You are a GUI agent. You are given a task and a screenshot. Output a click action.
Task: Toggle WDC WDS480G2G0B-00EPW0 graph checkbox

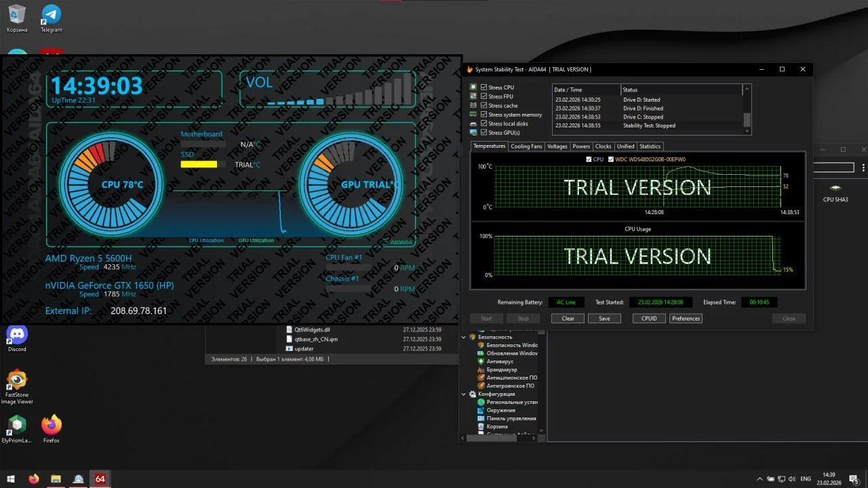pyautogui.click(x=611, y=159)
